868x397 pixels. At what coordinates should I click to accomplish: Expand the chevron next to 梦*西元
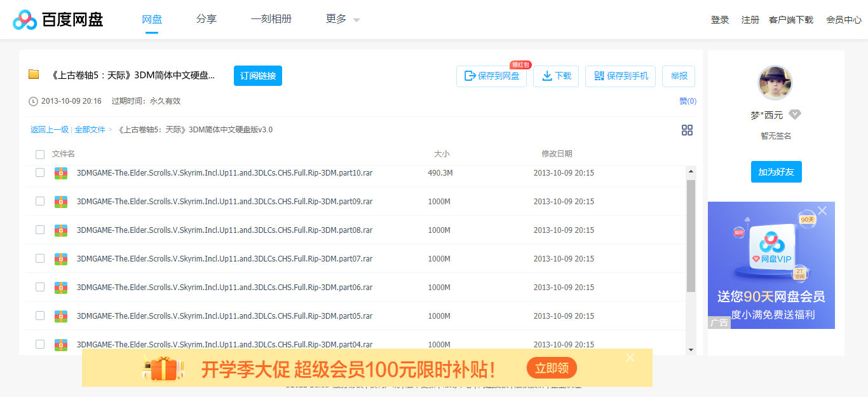[794, 115]
